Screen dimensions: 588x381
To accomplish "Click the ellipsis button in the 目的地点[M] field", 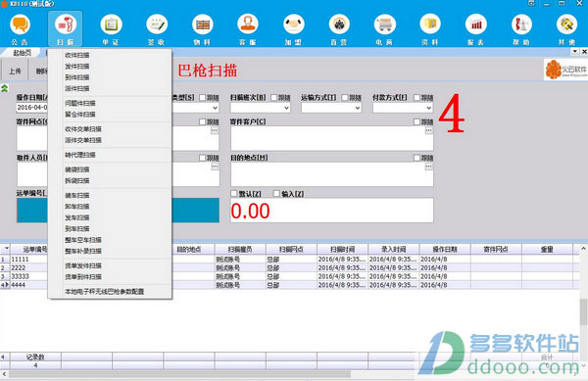I will tap(428, 167).
